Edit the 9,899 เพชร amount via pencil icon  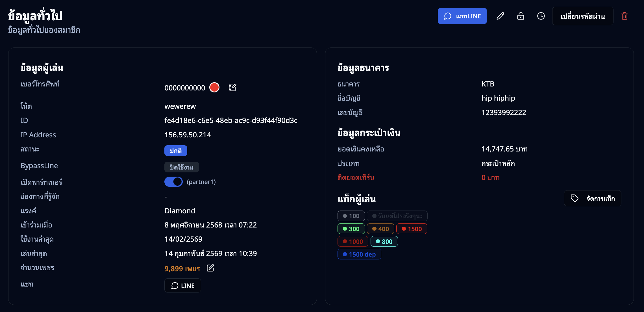210,268
